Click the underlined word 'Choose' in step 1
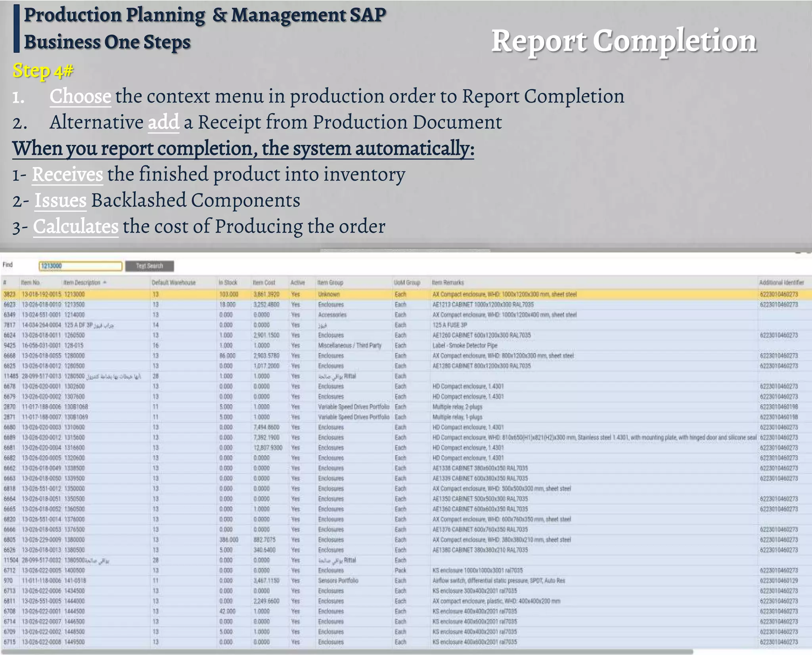812x655 pixels. 80,96
